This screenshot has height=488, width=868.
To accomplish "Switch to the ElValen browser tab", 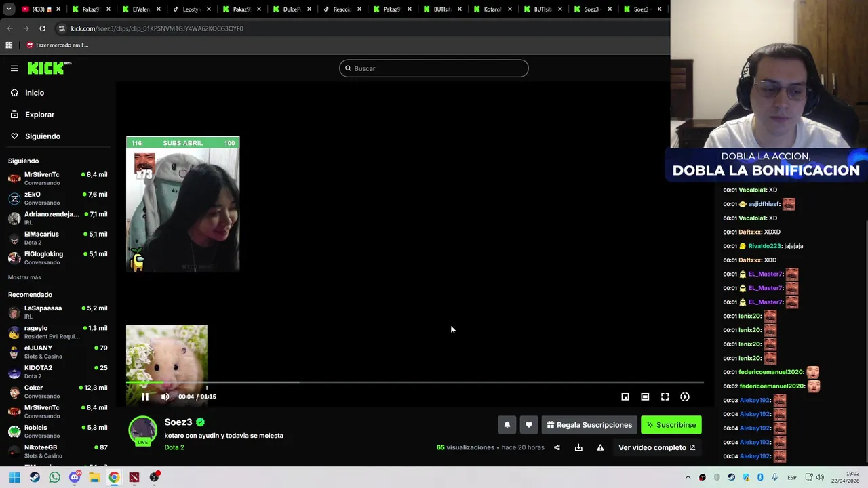I will [x=140, y=9].
